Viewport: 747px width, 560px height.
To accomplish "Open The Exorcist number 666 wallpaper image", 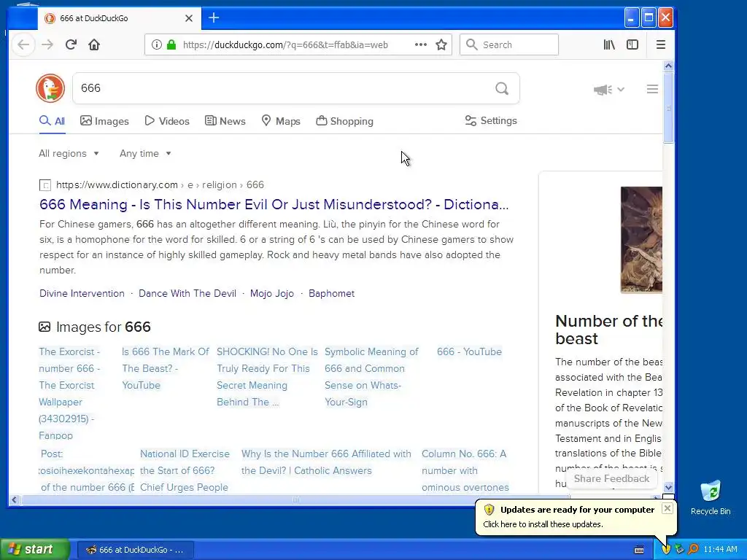I will coord(69,393).
